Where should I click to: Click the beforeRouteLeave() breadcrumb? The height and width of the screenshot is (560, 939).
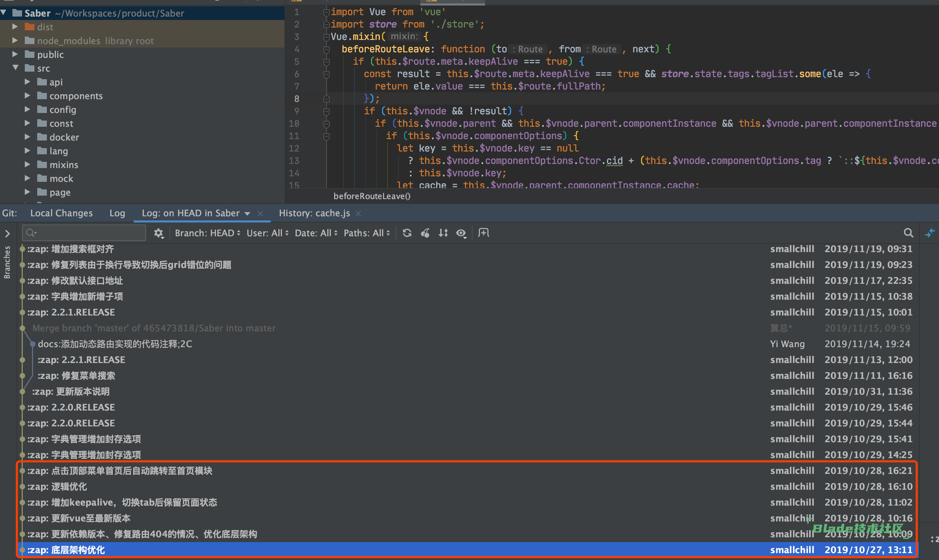372,196
